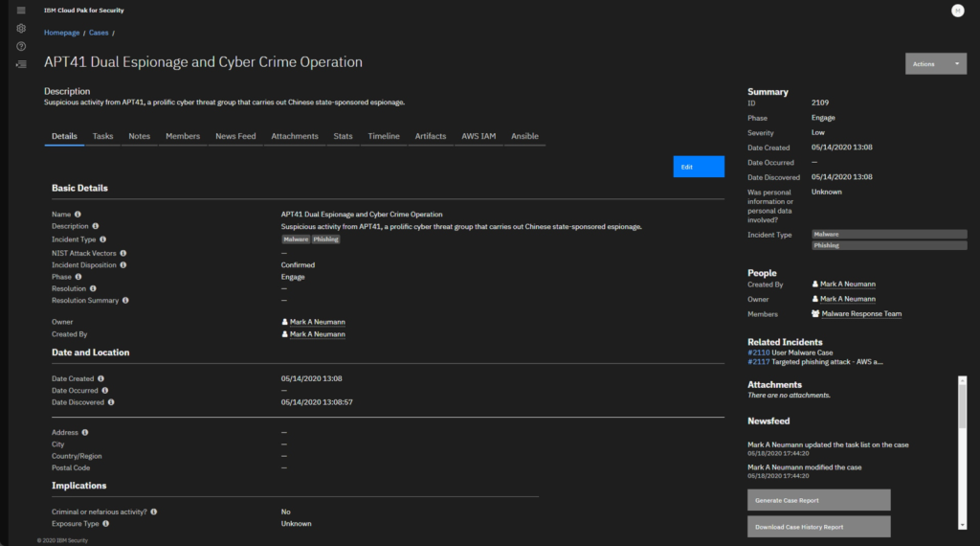Go to Homepage breadcrumb link
The width and height of the screenshot is (980, 546).
(x=62, y=33)
